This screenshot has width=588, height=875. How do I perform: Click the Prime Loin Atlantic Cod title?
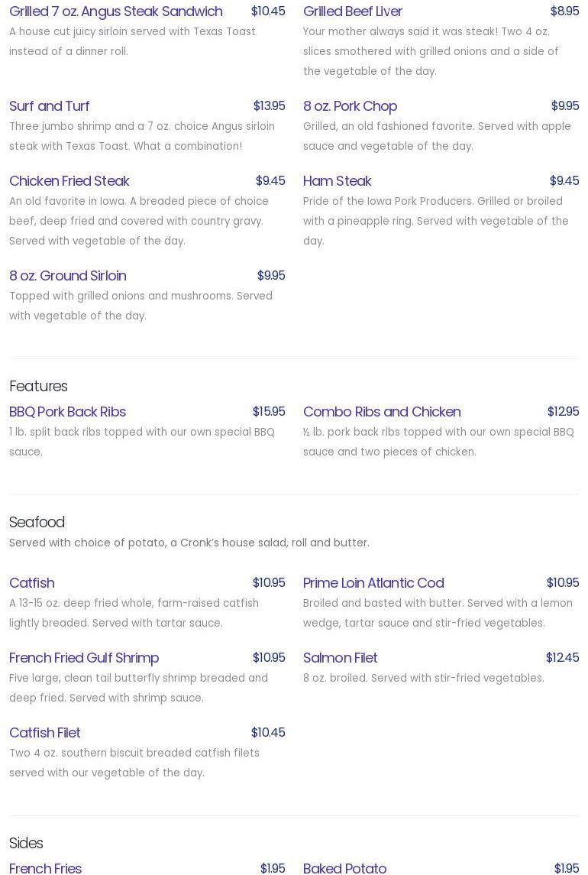373,583
